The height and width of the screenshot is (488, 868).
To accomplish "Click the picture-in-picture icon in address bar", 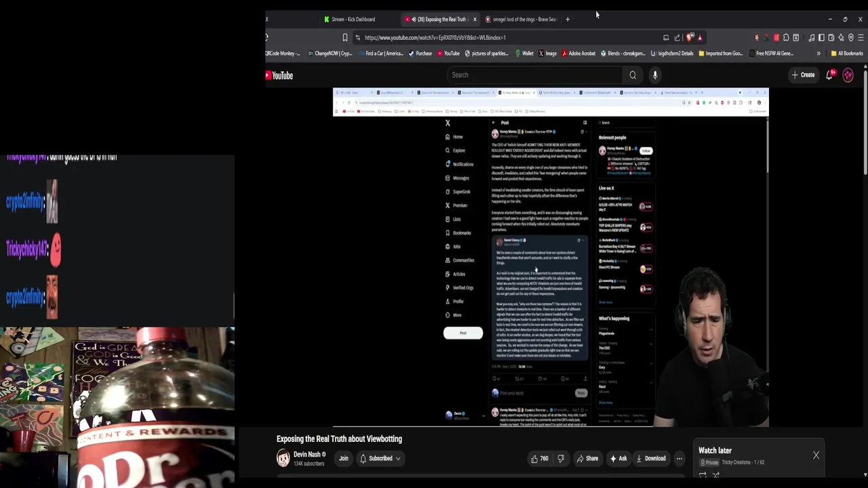I will click(x=666, y=38).
